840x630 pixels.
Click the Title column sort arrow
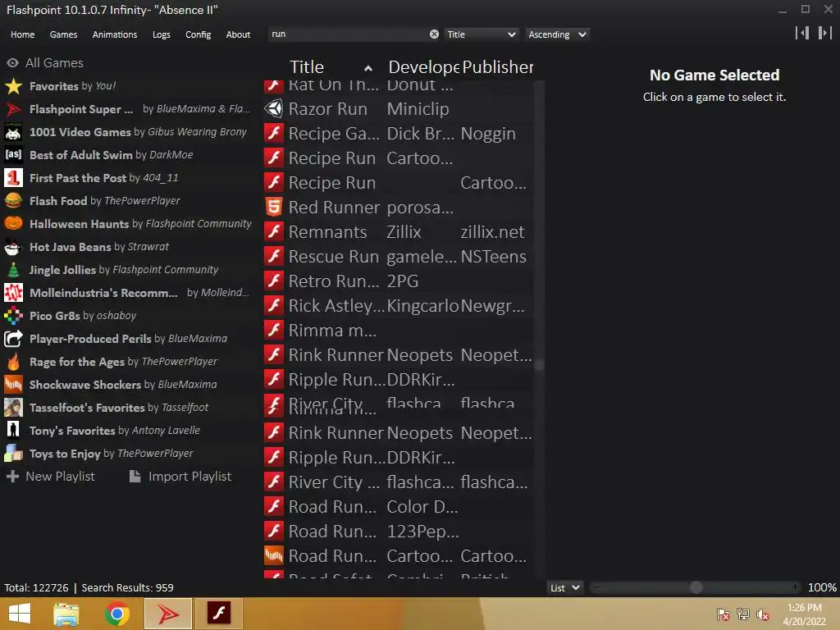point(368,68)
